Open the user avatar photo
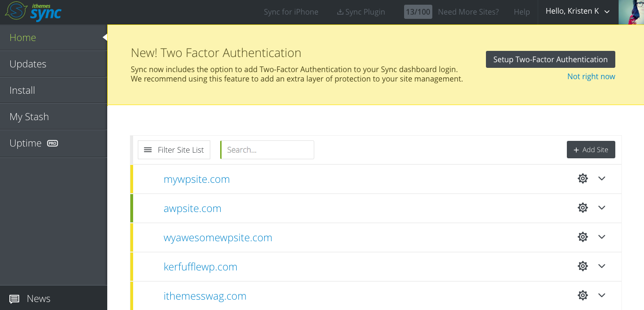The image size is (644, 310). pyautogui.click(x=631, y=12)
